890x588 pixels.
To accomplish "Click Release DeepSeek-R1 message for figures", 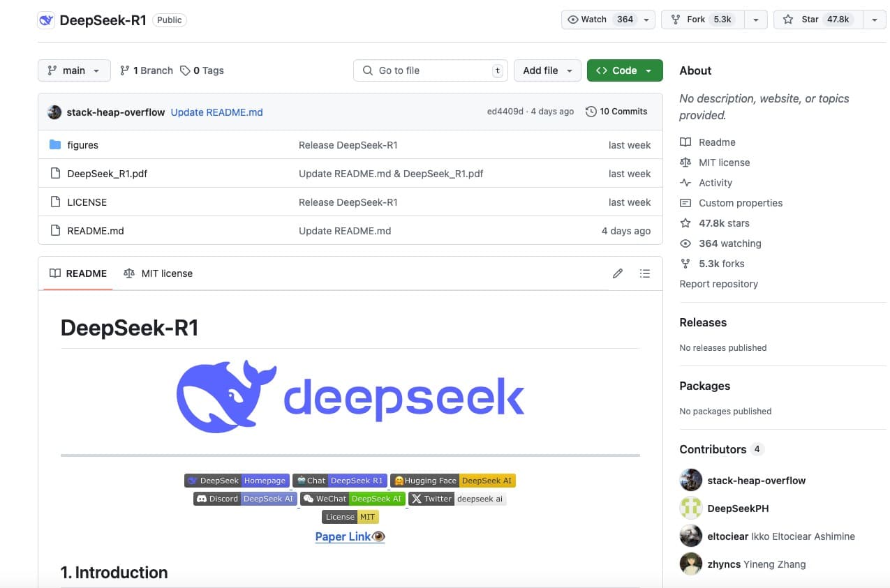I will click(348, 145).
